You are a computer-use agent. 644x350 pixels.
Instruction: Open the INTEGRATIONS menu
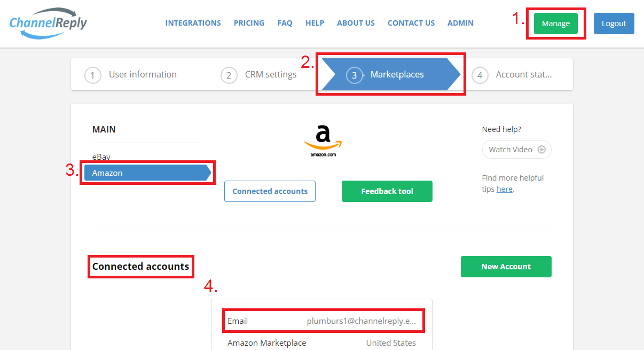tap(193, 22)
